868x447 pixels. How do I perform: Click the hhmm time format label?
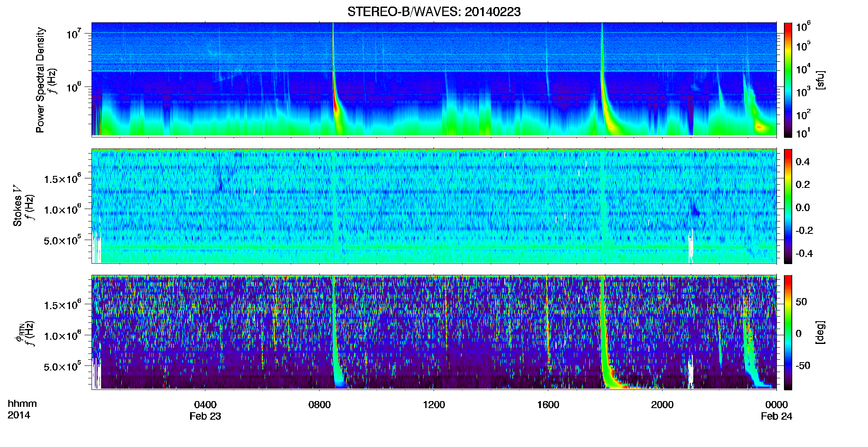click(x=22, y=404)
